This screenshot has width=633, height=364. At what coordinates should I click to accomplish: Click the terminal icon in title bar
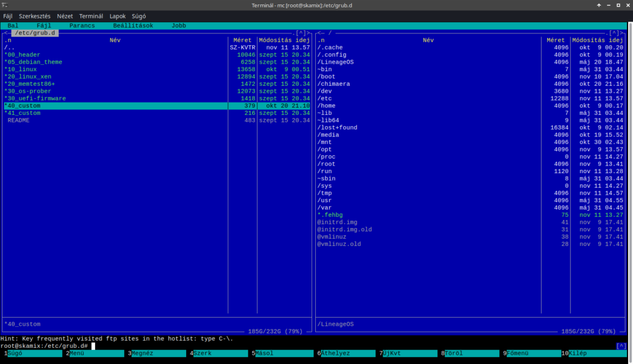pos(5,5)
